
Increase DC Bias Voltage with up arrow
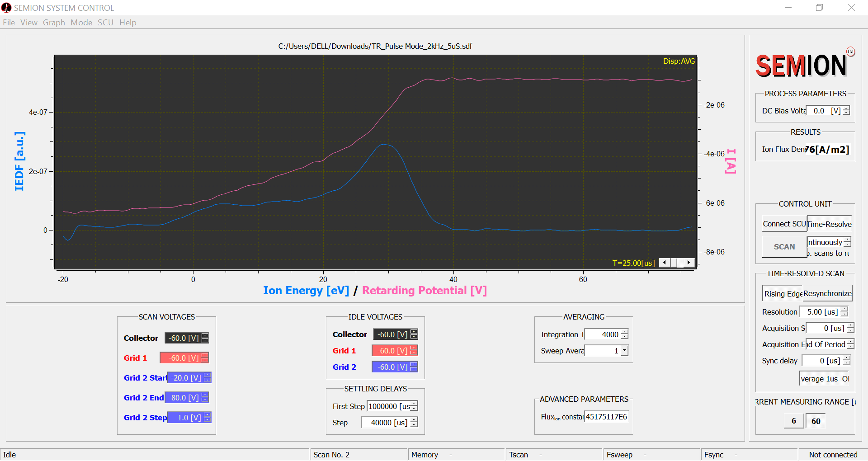tap(846, 108)
